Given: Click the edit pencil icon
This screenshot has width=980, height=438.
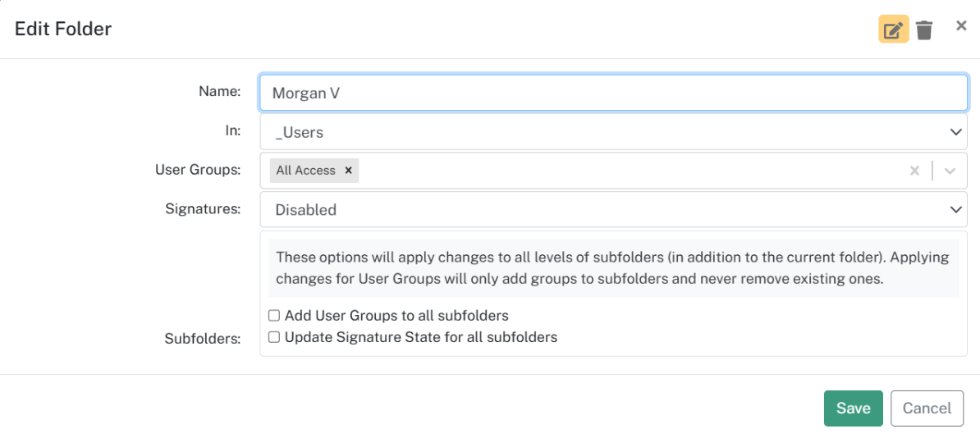Looking at the screenshot, I should tap(894, 30).
